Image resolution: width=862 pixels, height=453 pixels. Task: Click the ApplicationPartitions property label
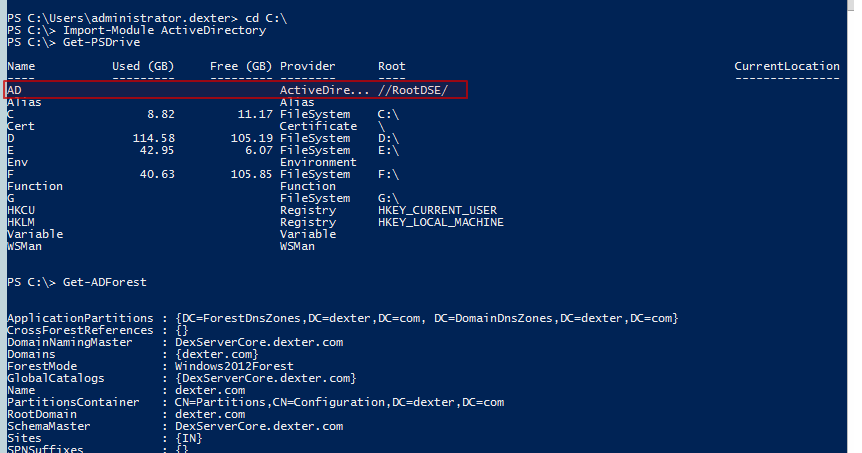[x=80, y=318]
